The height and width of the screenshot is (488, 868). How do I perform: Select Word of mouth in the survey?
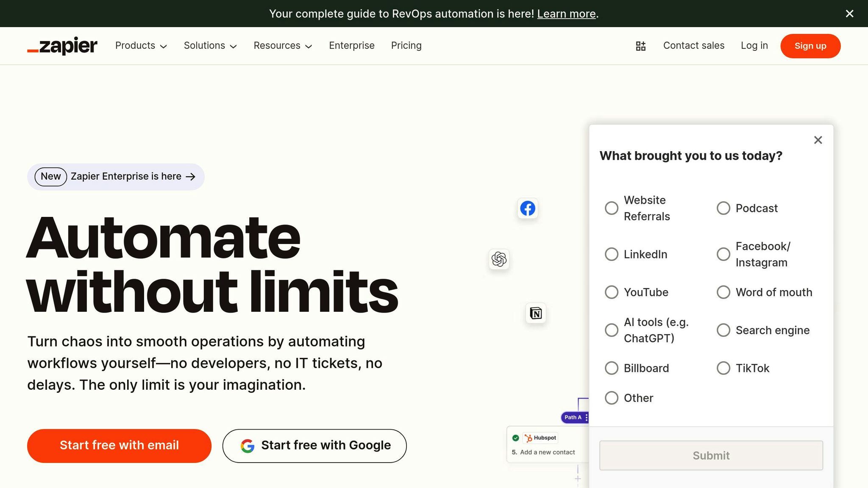coord(723,292)
